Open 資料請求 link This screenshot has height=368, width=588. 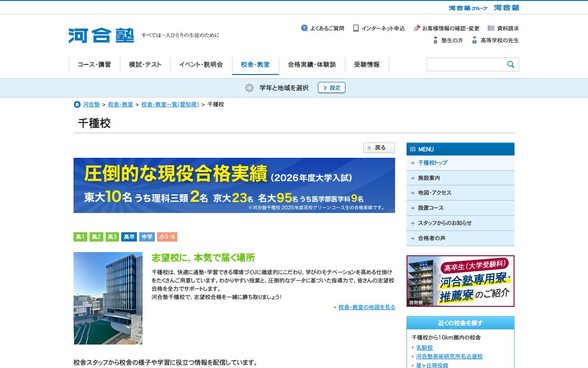pos(503,28)
